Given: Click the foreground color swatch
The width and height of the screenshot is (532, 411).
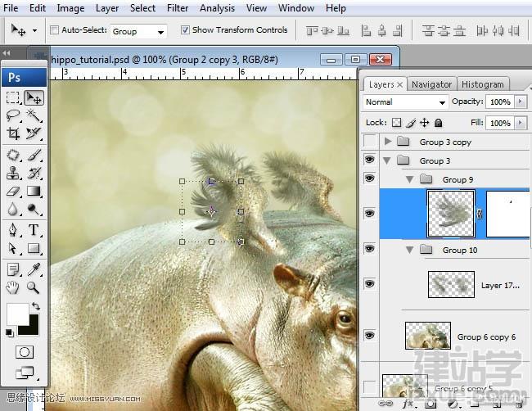Looking at the screenshot, I should (18, 314).
